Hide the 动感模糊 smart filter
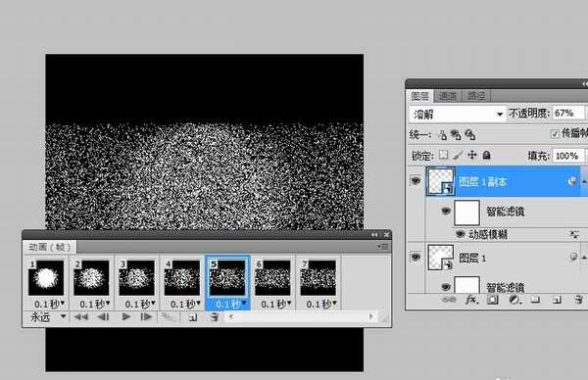This screenshot has width=588, height=380. point(461,234)
